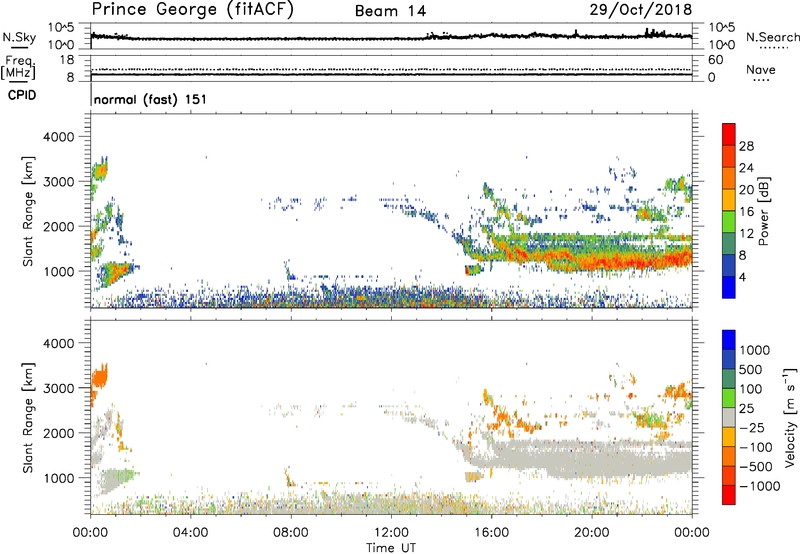Click the '4000' tick on the power panel
Screen dimensions: 800x554
59,137
